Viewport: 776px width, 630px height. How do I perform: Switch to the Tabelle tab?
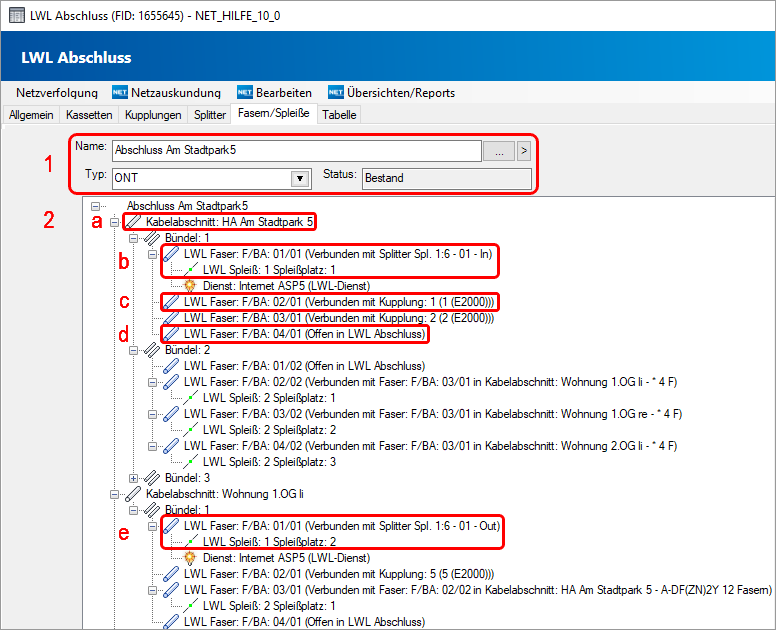[339, 115]
